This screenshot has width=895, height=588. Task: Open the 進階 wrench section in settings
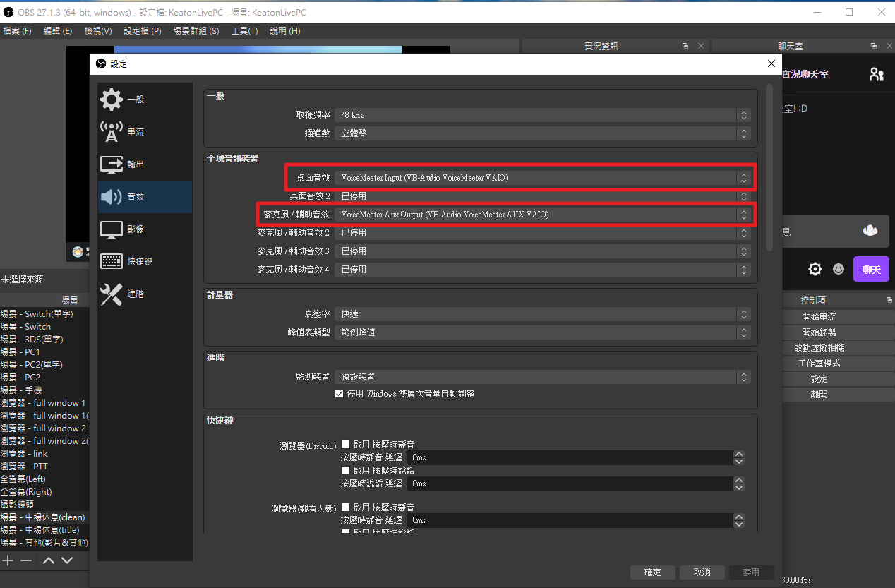click(x=145, y=294)
